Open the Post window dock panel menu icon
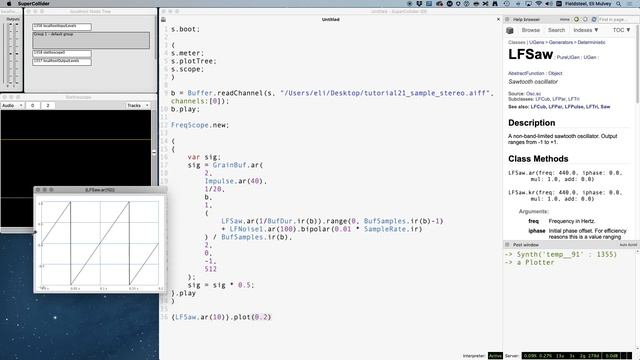Screen dimensions: 640x360 507,244
